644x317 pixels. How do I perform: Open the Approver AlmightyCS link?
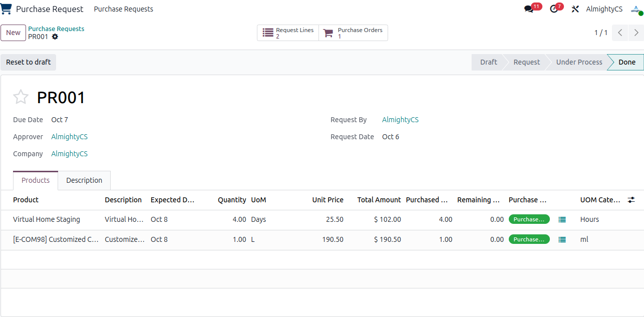pyautogui.click(x=70, y=137)
